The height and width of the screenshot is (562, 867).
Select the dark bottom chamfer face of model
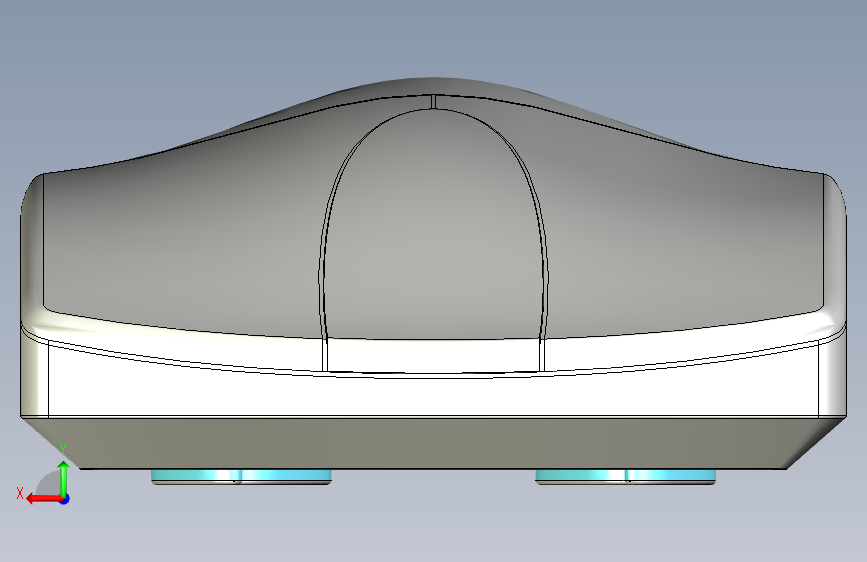(433, 443)
